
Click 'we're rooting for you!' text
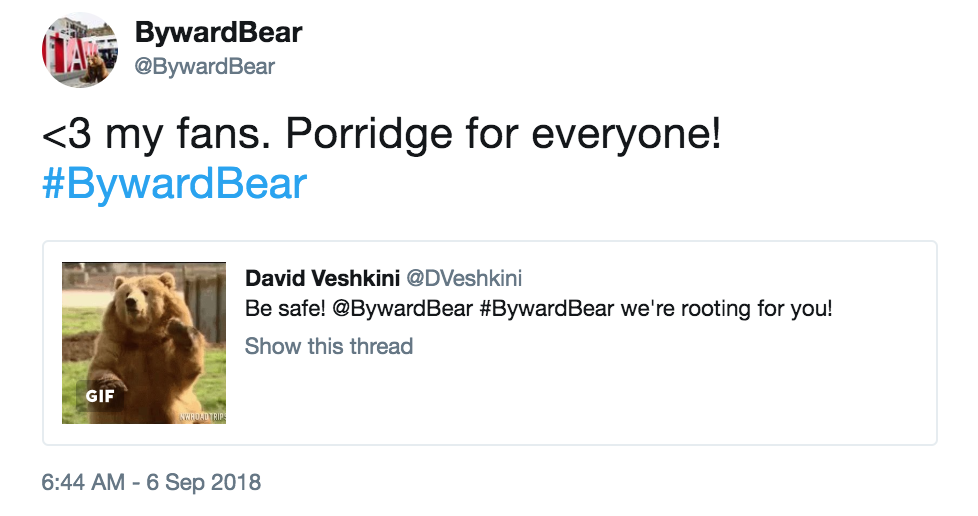[x=727, y=308]
